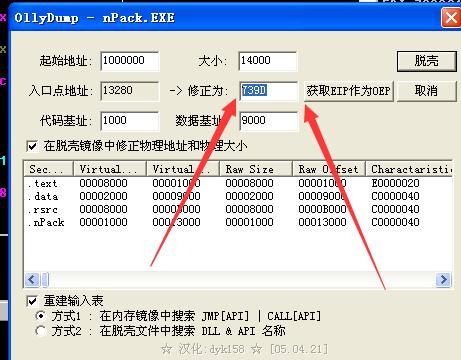Image resolution: width=461 pixels, height=360 pixels.
Task: Click the Raw Offset column header
Action: coord(329,169)
